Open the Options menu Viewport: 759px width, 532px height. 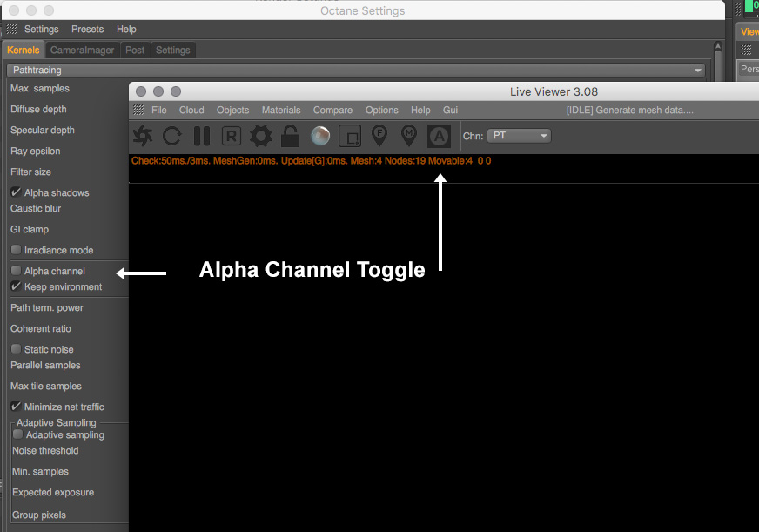[382, 110]
